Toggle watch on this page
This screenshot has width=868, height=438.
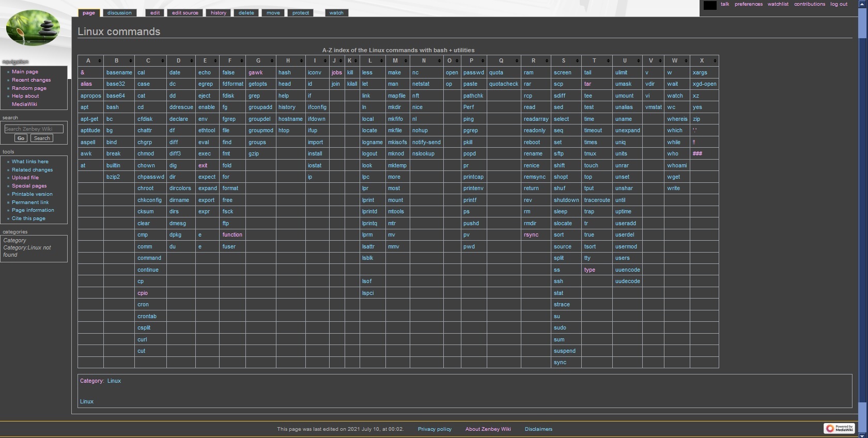336,13
